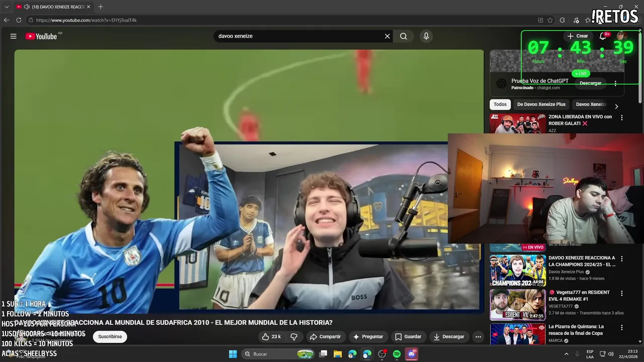Open DAVOO REACCIONA A LA CHAMPIONS thumbnail

(518, 270)
